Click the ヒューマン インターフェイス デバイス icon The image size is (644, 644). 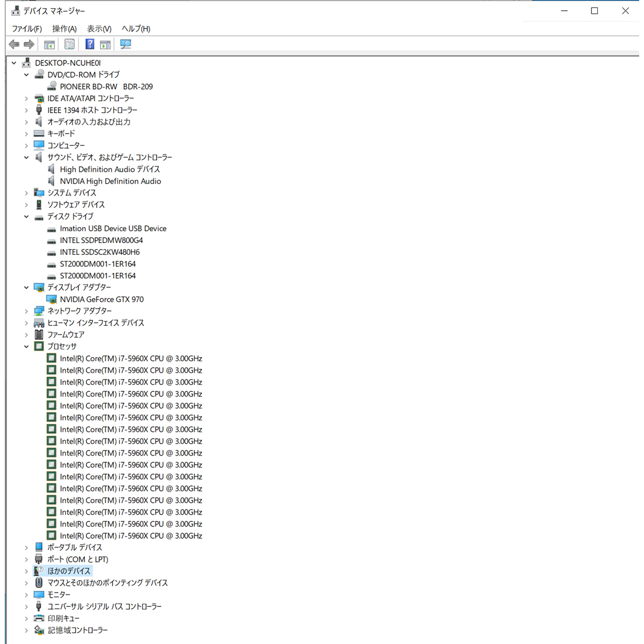39,323
